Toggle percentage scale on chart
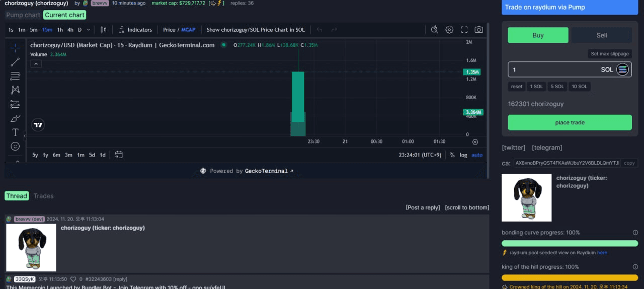 (452, 155)
